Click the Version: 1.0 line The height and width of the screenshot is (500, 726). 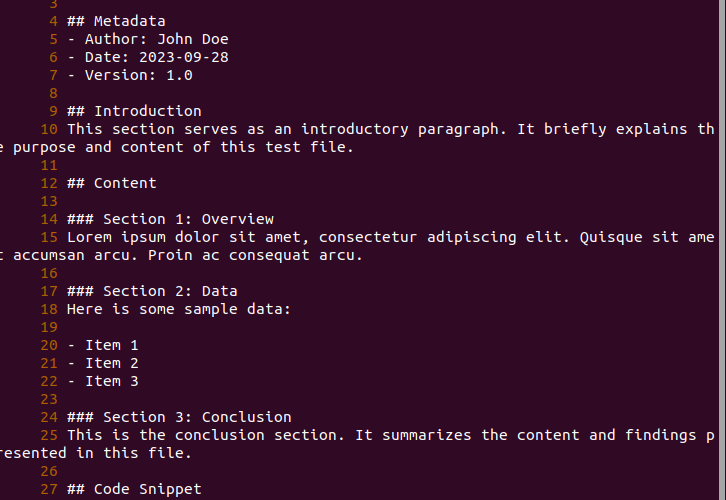pos(130,75)
